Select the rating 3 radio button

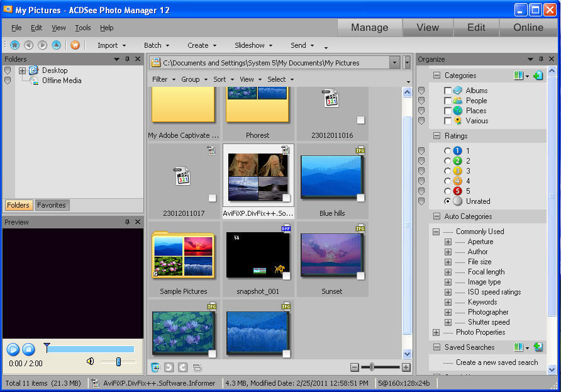(x=448, y=171)
